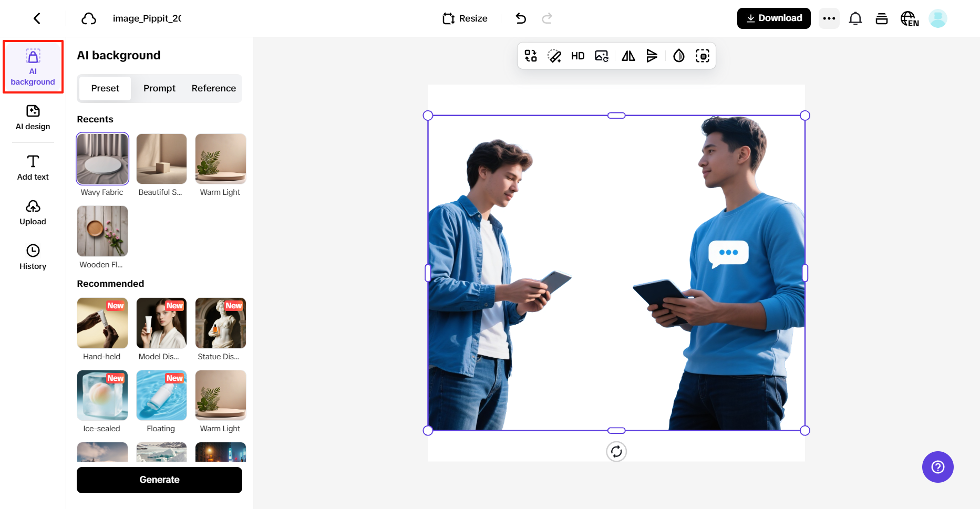
Task: Click the Generate button
Action: click(x=159, y=480)
